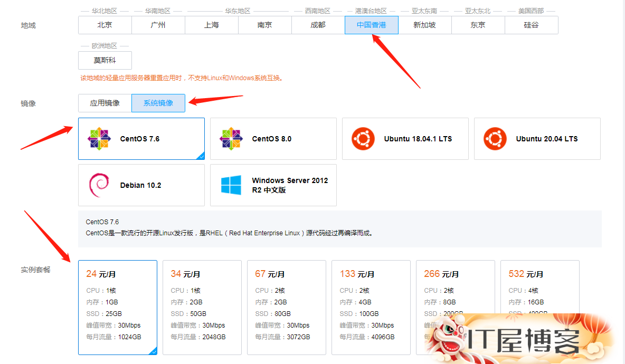The image size is (625, 364).
Task: Switch to the 系统镜像 tab
Action: point(158,103)
